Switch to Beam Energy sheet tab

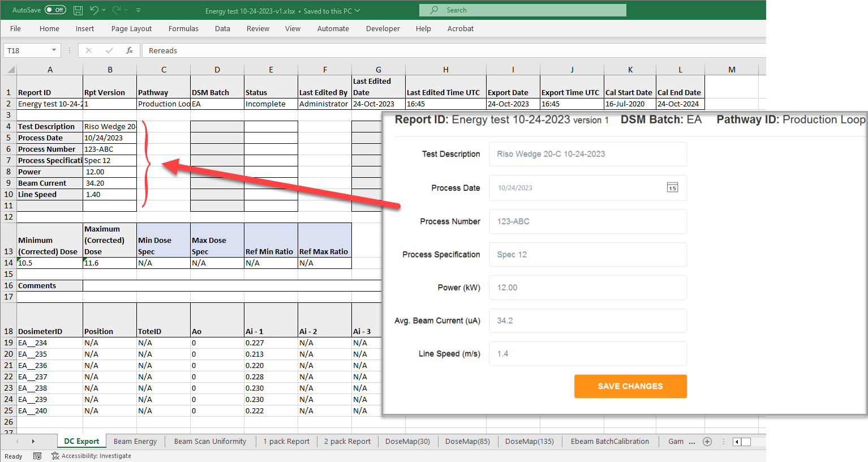135,442
